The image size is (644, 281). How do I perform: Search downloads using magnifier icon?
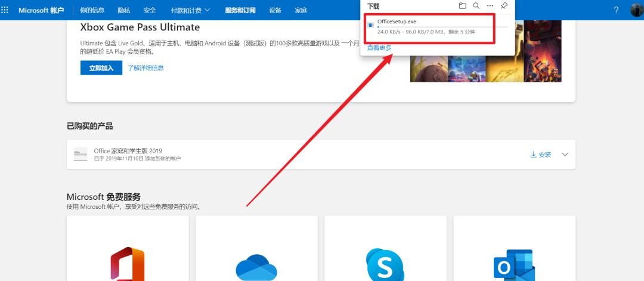tap(476, 6)
